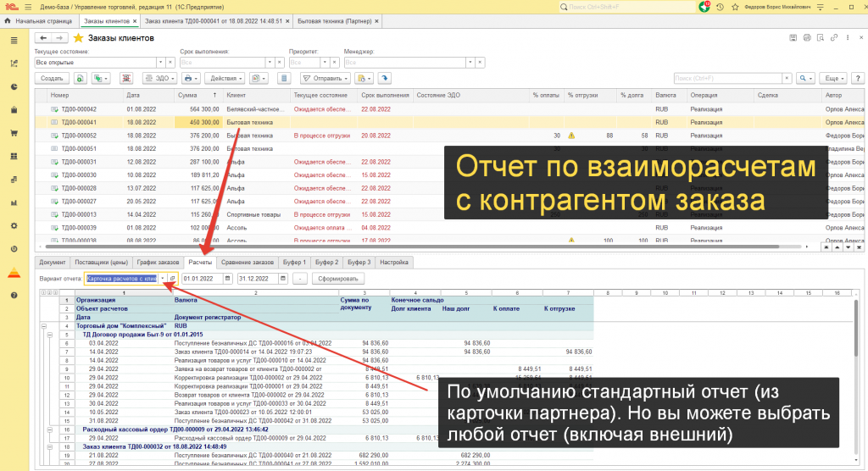The image size is (868, 471).
Task: Open calendar picker for 01.01.2022 date
Action: point(227,279)
